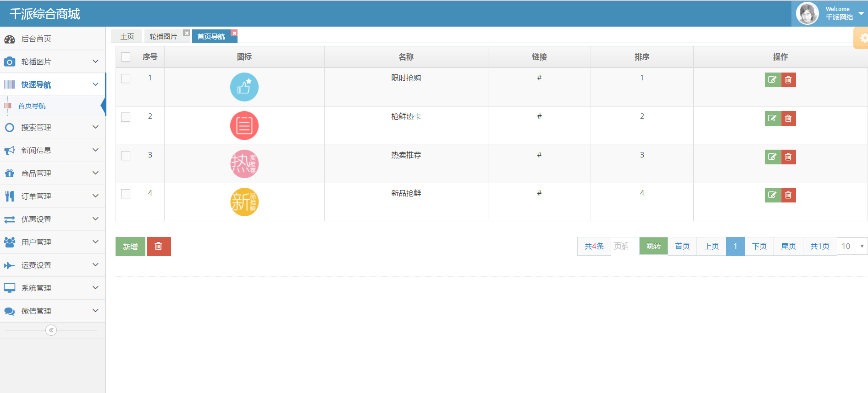The width and height of the screenshot is (868, 393).
Task: Expand the 商品管理 sidebar menu
Action: [95, 173]
